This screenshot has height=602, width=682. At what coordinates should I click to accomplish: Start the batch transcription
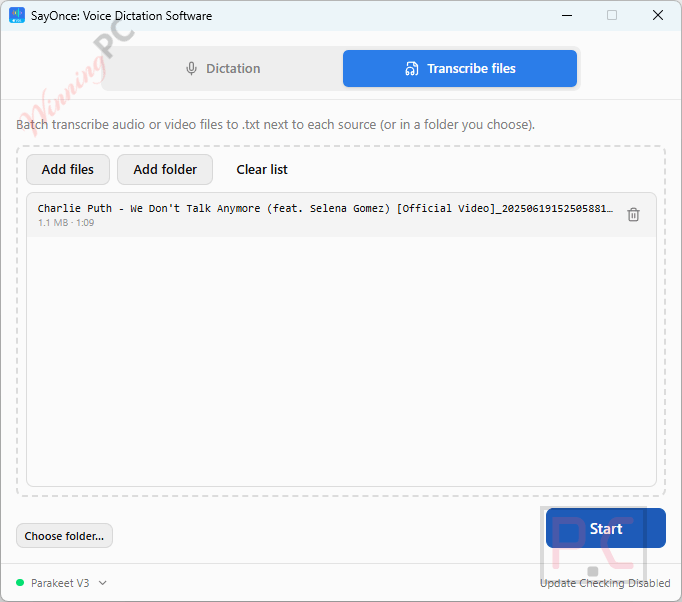(x=605, y=528)
